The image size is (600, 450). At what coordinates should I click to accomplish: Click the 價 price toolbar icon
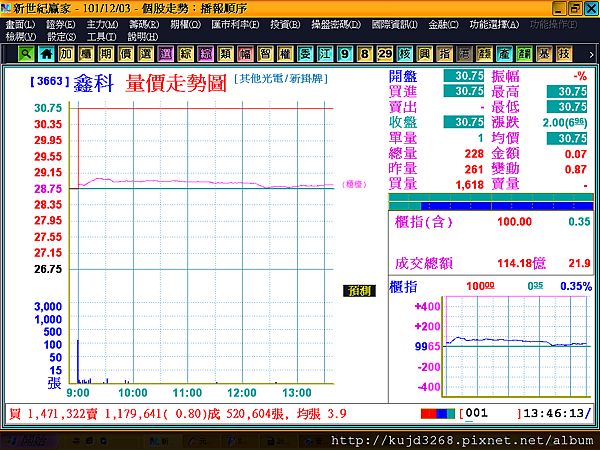126,54
